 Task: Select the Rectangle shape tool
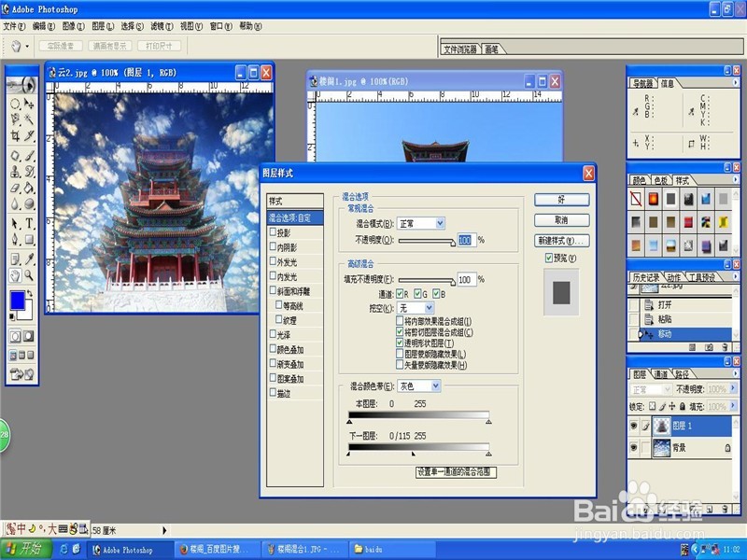[x=29, y=239]
